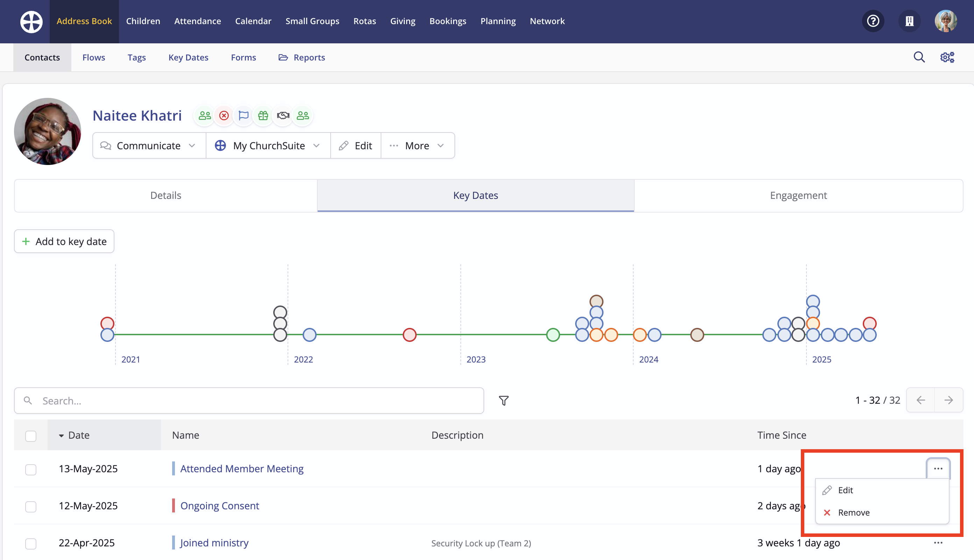Open the filter funnel icon

point(504,400)
